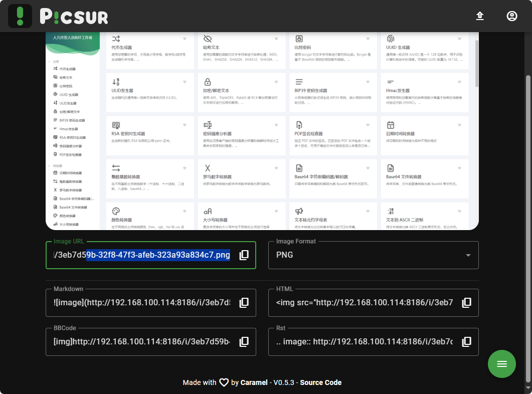Viewport: 532px width, 394px height.
Task: Open the Source Code link
Action: pyautogui.click(x=320, y=382)
